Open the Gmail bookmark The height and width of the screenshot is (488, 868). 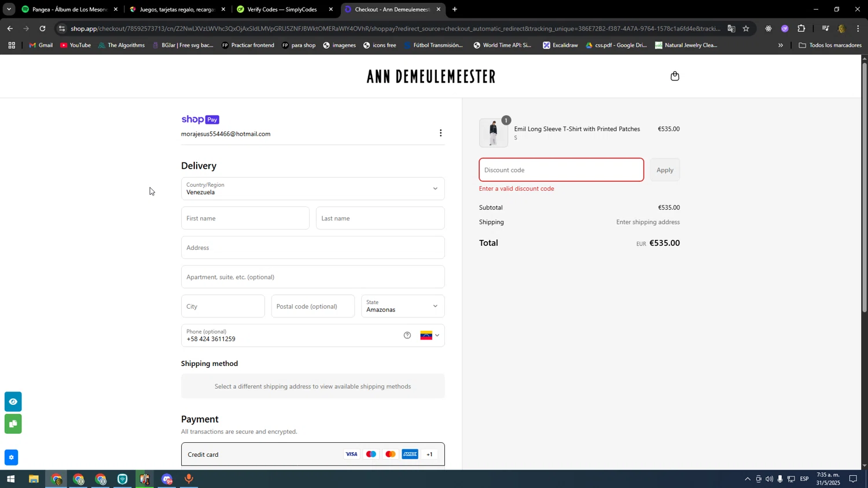pyautogui.click(x=41, y=45)
